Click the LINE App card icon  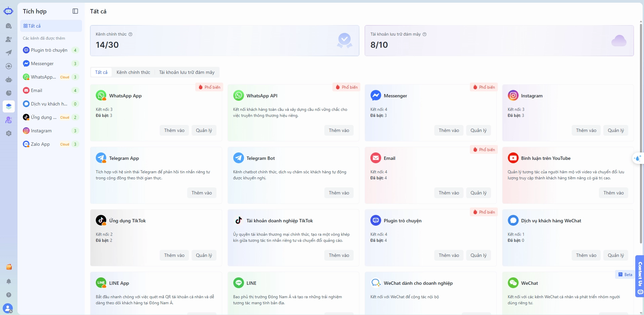point(101,283)
